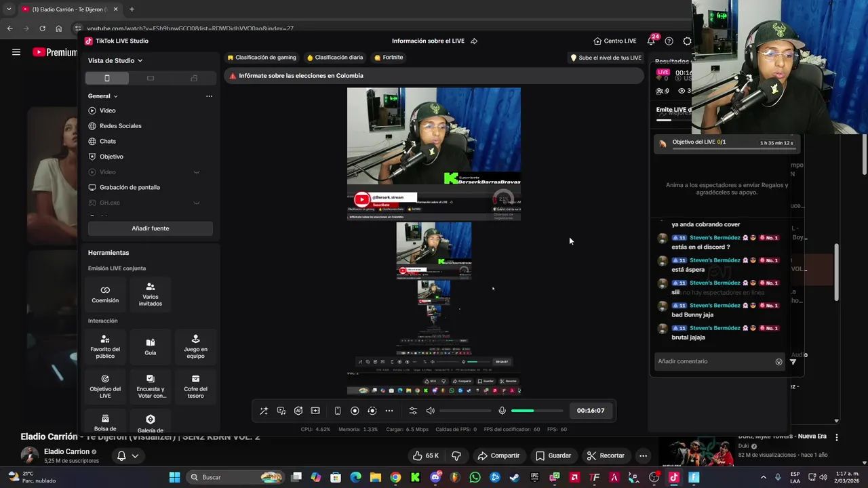
Task: Switch preview to phone orientation icon
Action: 338,411
